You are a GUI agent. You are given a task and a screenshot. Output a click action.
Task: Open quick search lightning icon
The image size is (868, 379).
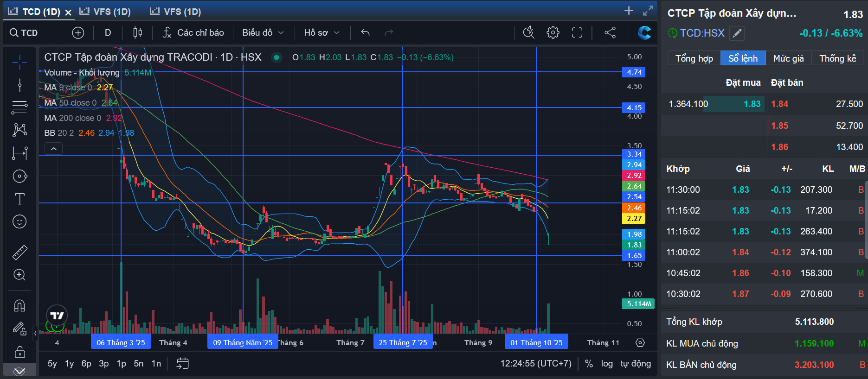pos(528,32)
